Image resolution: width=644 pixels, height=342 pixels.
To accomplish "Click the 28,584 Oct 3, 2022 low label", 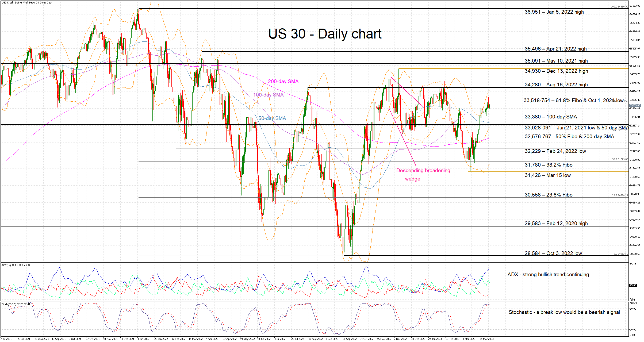I will [553, 253].
